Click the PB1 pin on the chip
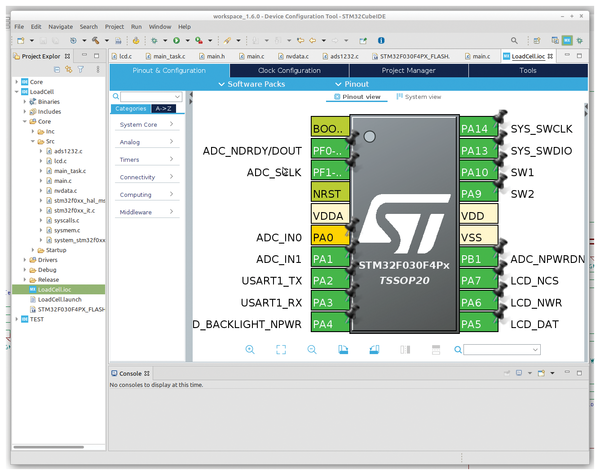This screenshot has height=475, width=600. [x=479, y=259]
